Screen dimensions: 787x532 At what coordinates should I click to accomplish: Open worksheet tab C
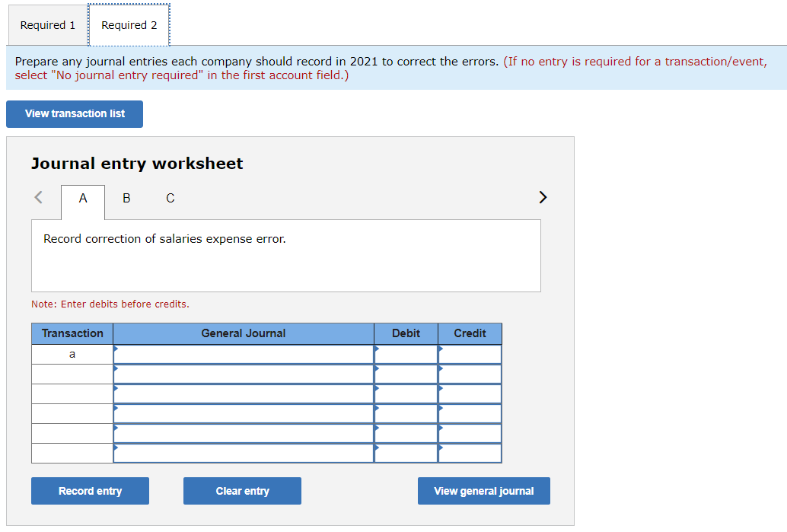[170, 198]
